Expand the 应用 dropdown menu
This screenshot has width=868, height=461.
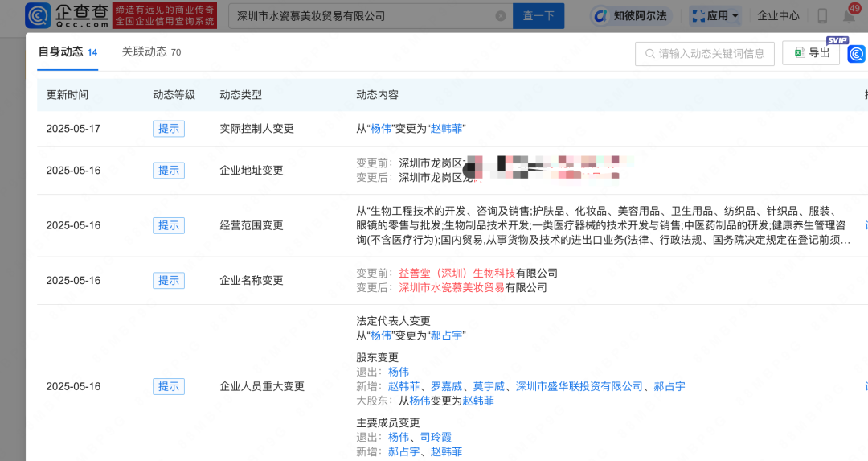click(x=714, y=15)
